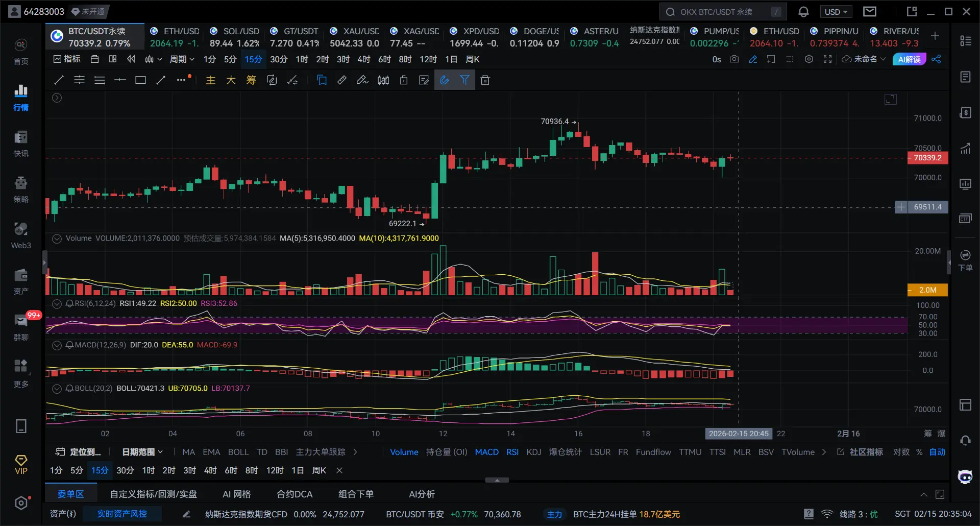980x526 pixels.
Task: Open the candlestick chart type dropdown
Action: click(x=153, y=59)
